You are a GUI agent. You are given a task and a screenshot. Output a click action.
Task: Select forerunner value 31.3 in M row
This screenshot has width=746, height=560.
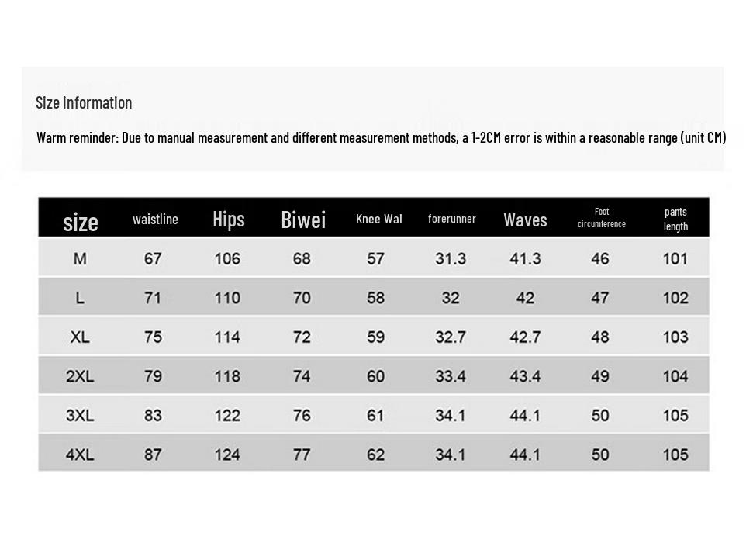[x=451, y=258]
